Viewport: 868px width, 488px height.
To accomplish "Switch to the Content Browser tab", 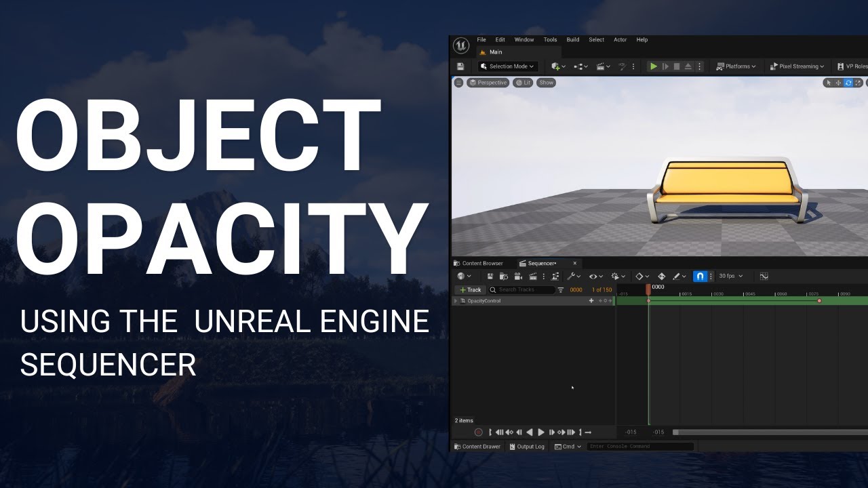I will click(479, 264).
